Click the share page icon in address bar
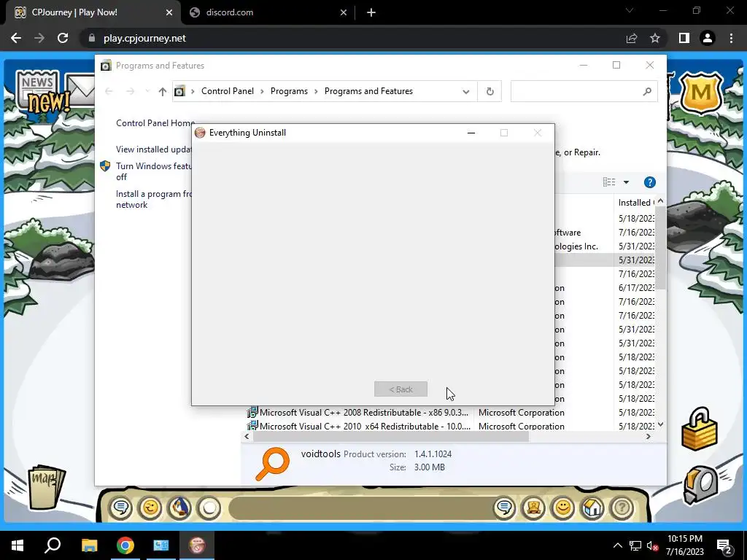Image resolution: width=747 pixels, height=560 pixels. [632, 38]
